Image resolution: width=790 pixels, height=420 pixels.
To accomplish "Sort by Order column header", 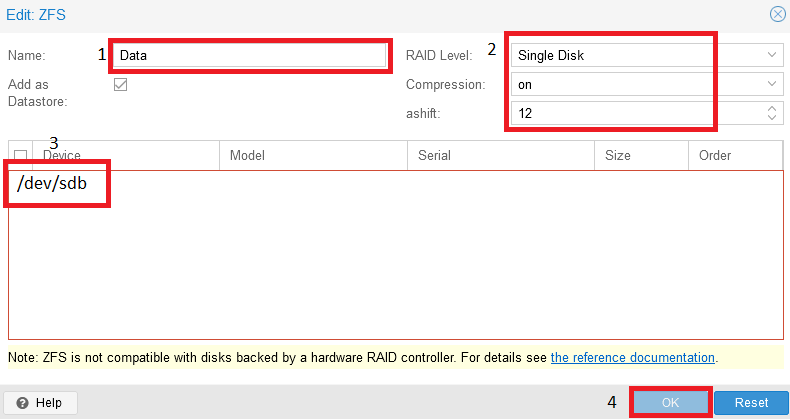I will tap(735, 155).
